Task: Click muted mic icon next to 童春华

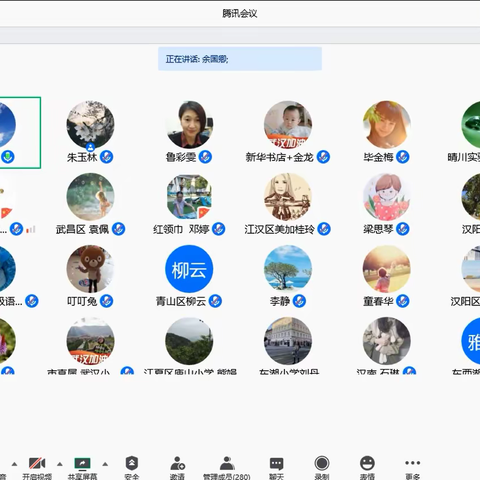Action: [403, 301]
